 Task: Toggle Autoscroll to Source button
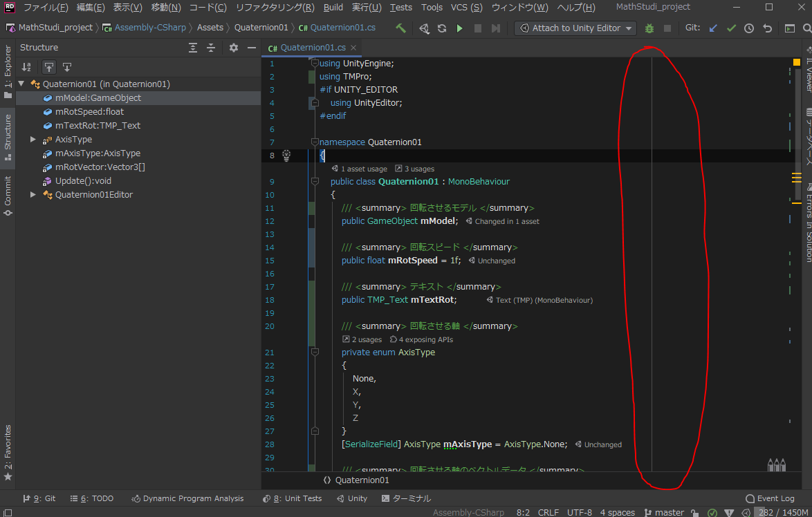tap(48, 67)
